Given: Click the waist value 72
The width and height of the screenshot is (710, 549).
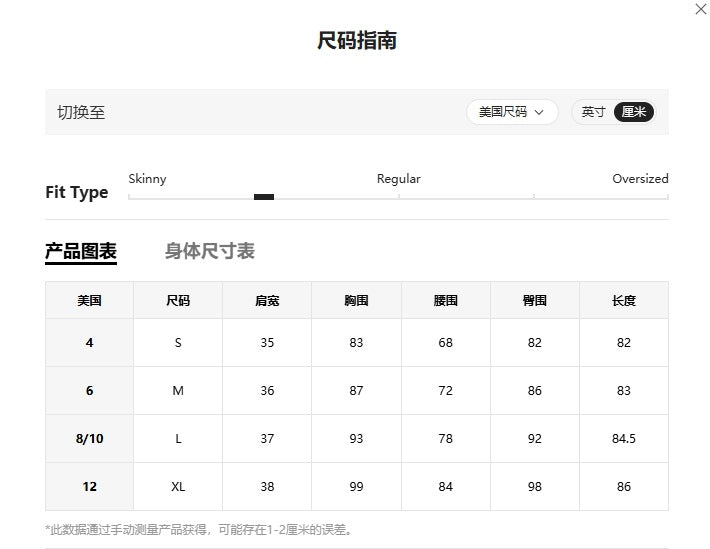Looking at the screenshot, I should click(446, 391).
